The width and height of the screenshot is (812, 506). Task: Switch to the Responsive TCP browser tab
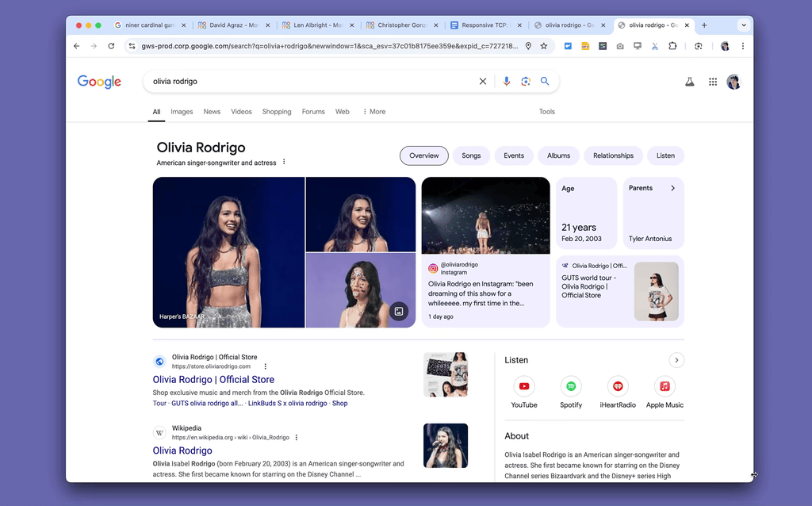tap(485, 25)
